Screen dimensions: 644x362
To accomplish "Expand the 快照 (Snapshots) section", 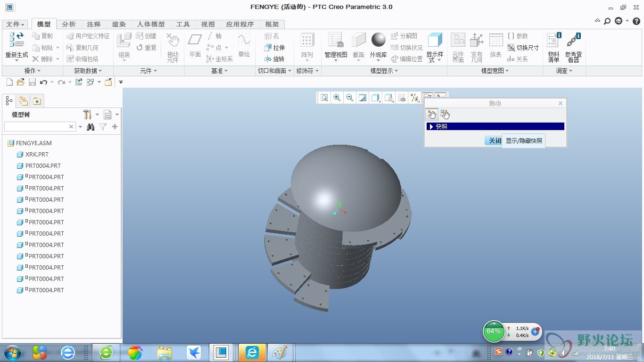I will (x=431, y=126).
